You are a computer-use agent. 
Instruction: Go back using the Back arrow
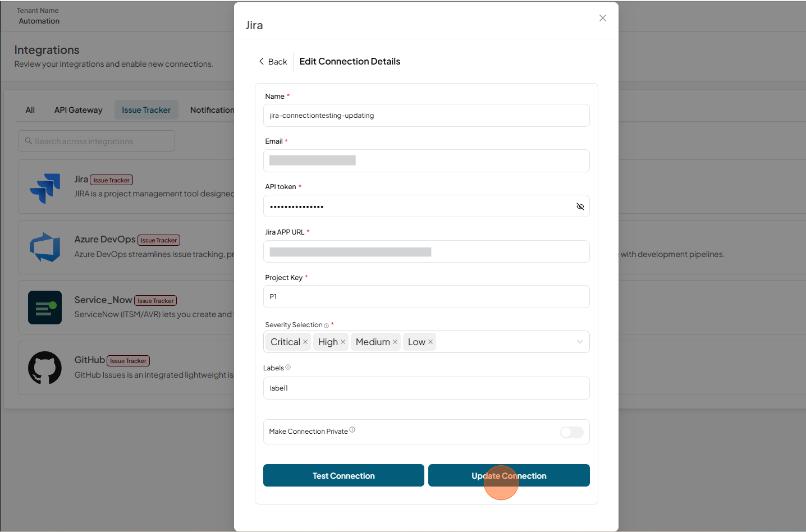(x=273, y=62)
